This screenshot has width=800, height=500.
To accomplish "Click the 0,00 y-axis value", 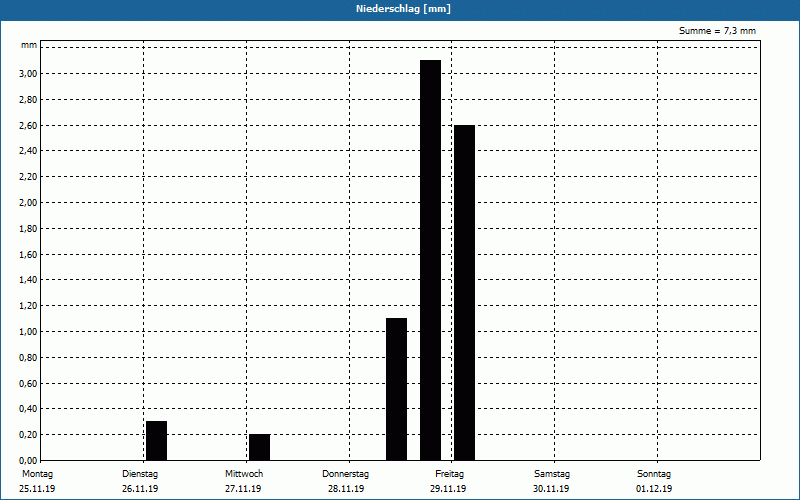I will (28, 461).
